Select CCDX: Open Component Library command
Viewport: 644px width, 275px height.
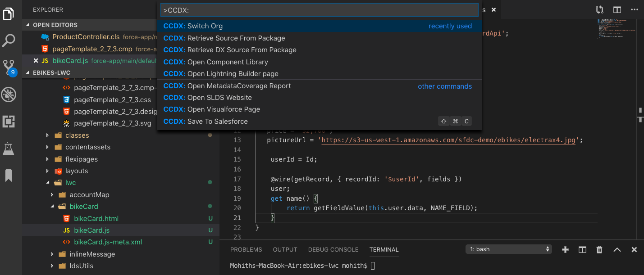click(x=227, y=62)
